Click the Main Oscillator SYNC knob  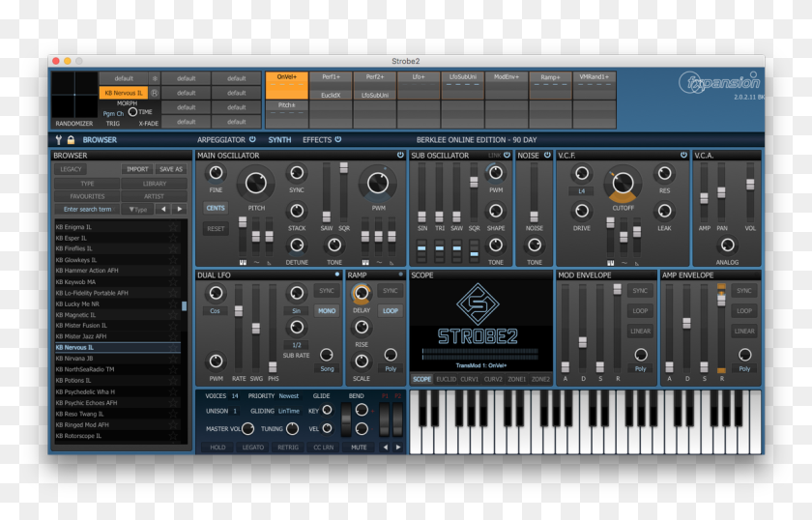coord(297,174)
